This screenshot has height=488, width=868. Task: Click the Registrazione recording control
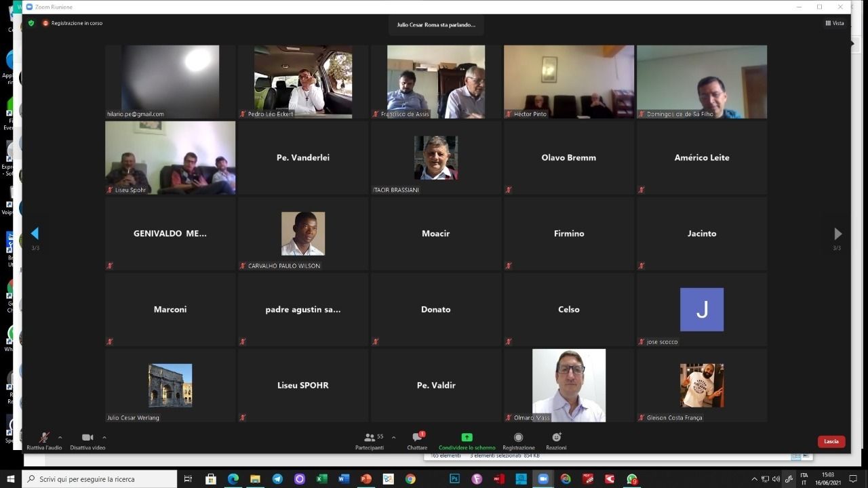(518, 441)
